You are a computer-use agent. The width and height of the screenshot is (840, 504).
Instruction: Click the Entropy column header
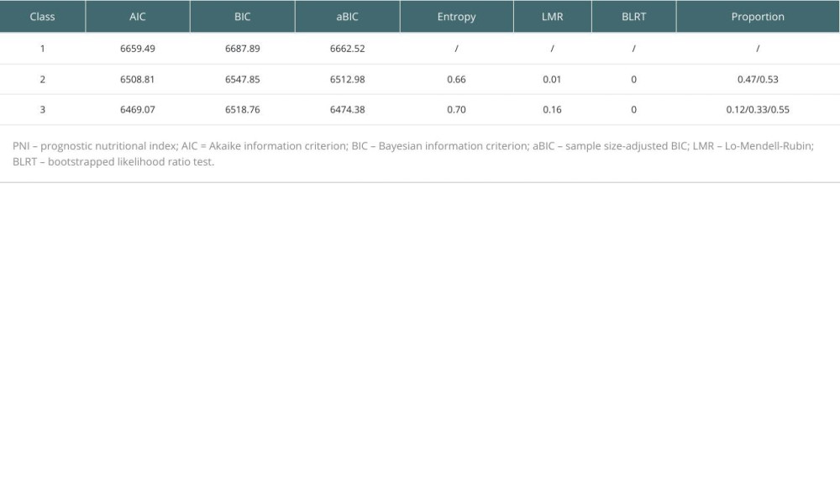pos(456,17)
